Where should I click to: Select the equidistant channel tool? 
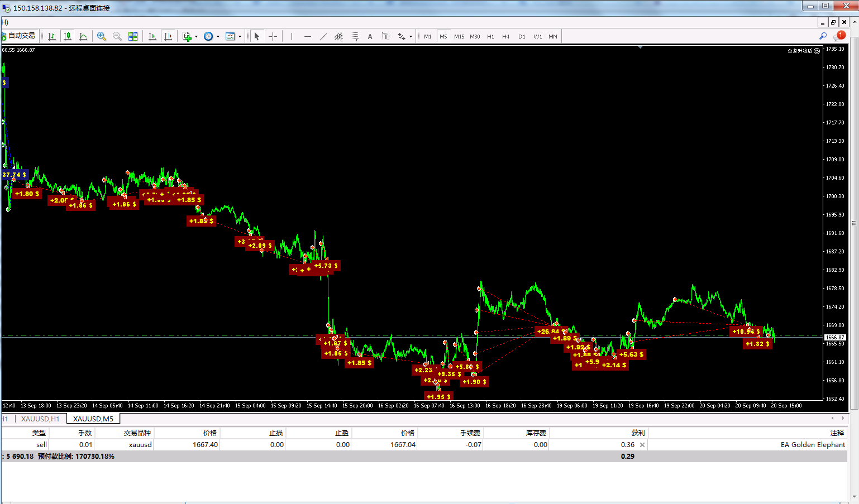(338, 36)
